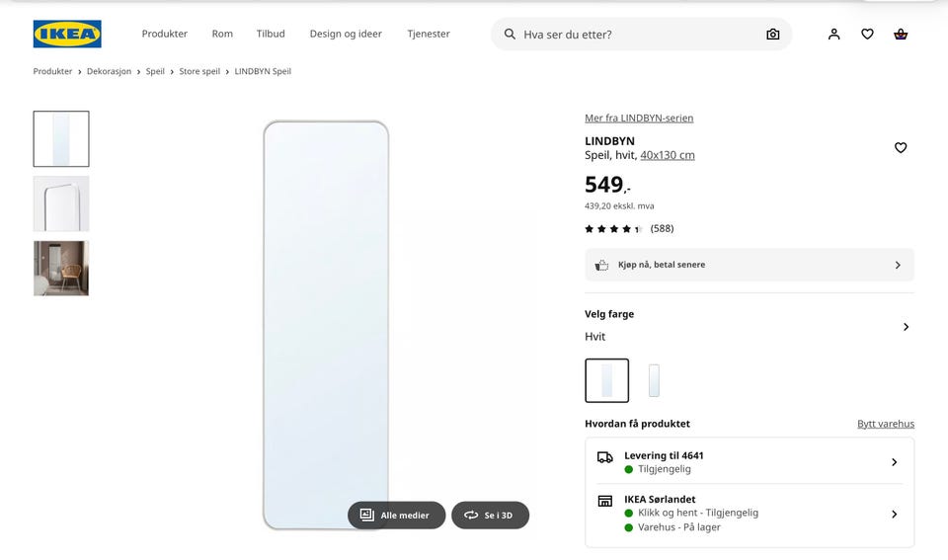Screen dimensions: 948x560
Task: Select the white Hvit color swatch
Action: tap(607, 380)
